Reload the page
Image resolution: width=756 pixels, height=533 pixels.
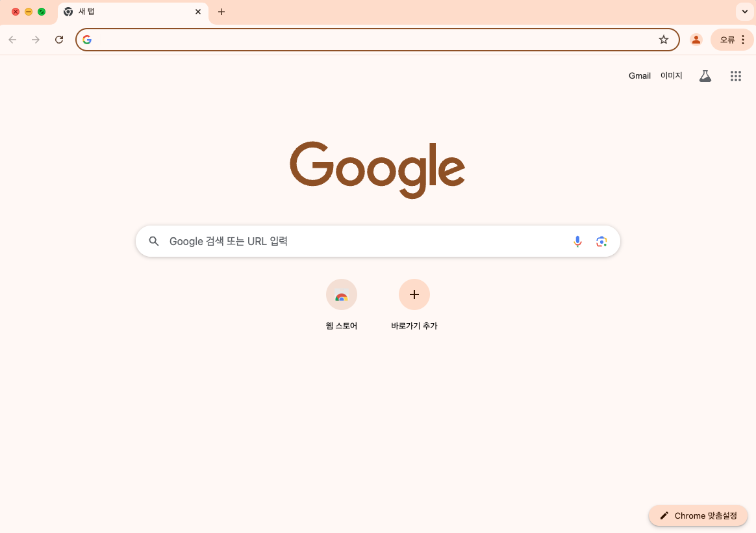pos(59,40)
